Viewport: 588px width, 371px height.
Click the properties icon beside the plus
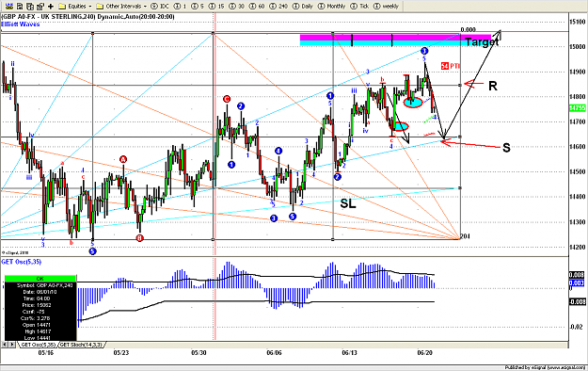[x=40, y=6]
